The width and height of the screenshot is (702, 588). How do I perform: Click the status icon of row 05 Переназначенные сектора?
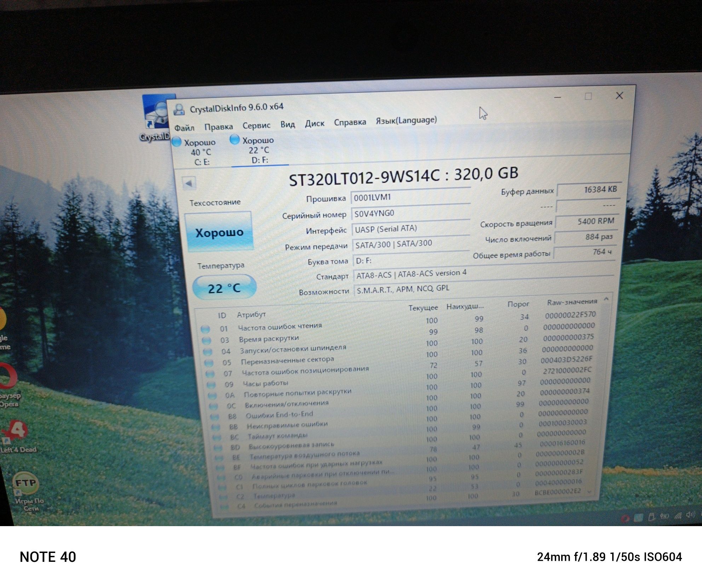pyautogui.click(x=209, y=363)
